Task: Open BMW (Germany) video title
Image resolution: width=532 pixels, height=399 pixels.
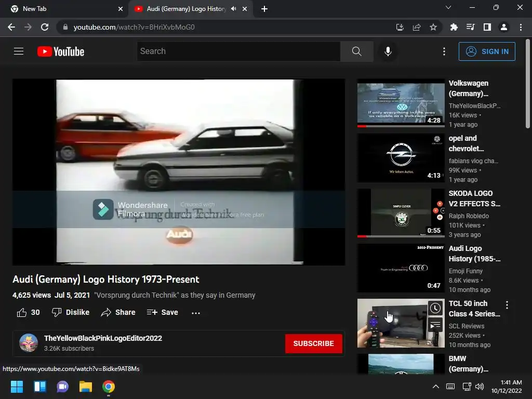Action: (468, 364)
